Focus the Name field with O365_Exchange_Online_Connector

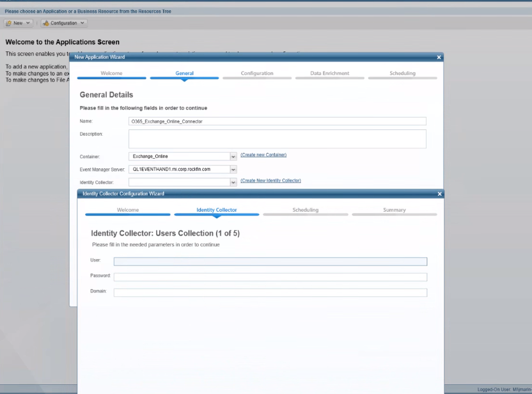[x=278, y=121]
